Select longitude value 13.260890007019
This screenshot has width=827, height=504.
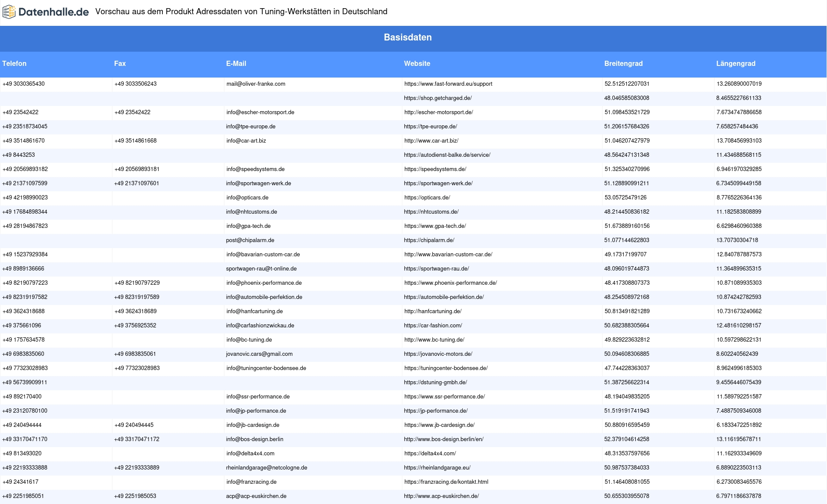pyautogui.click(x=739, y=84)
